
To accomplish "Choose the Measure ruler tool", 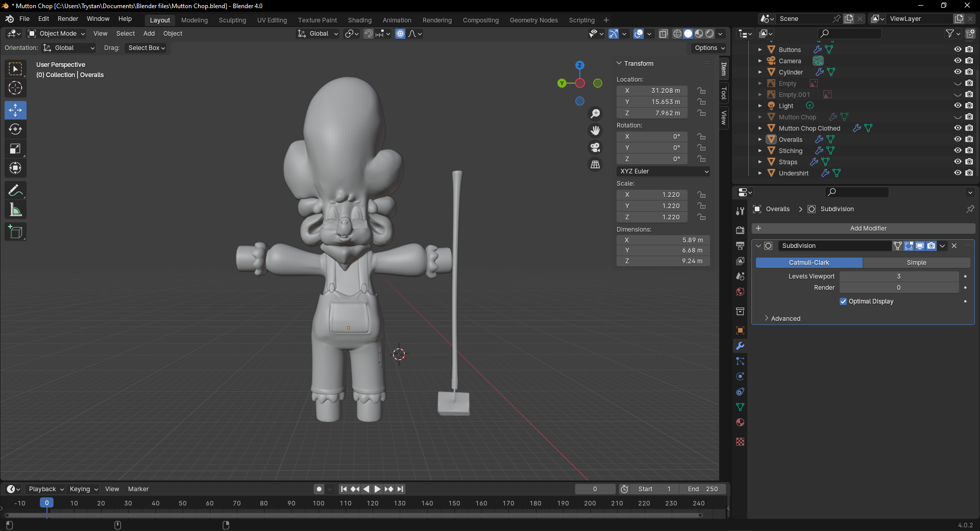I will (x=15, y=210).
